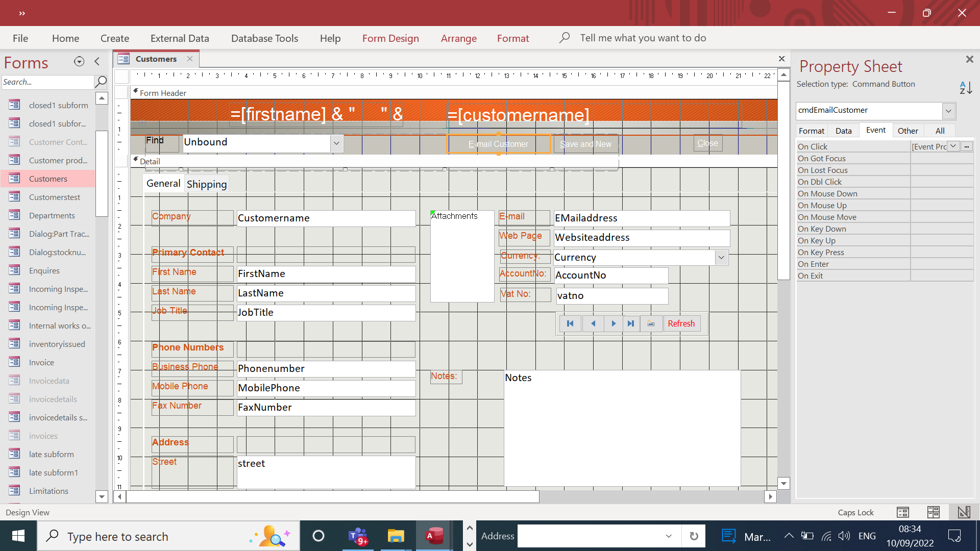
Task: Click the Access icon in taskbar
Action: [434, 536]
